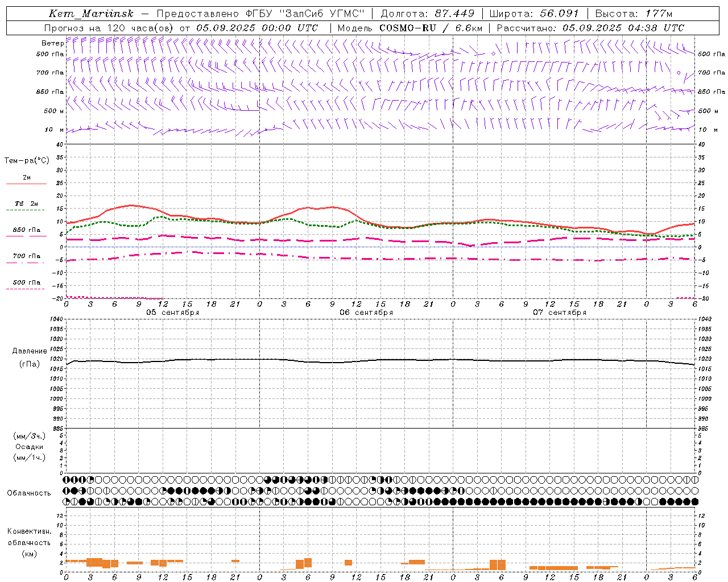Click the 'Конвективн.' convective cloud label
Viewport: 728px width, 582px height.
click(x=30, y=531)
